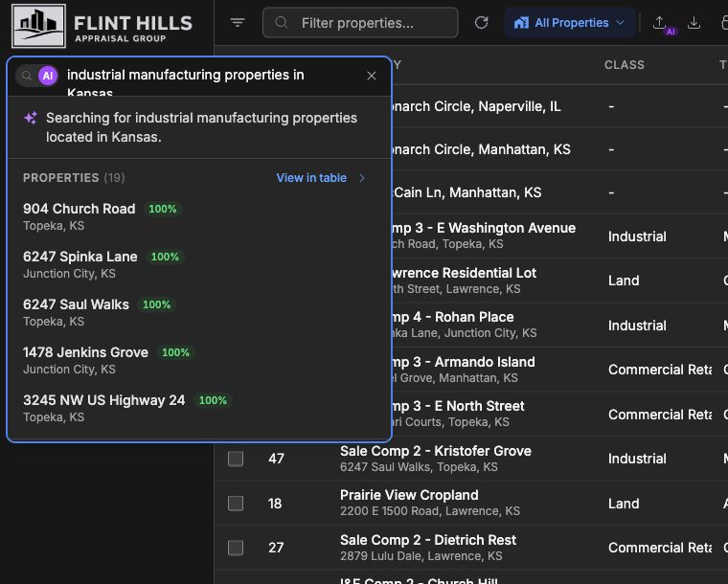Viewport: 728px width, 584px height.
Task: Click the download icon
Action: pos(694,22)
